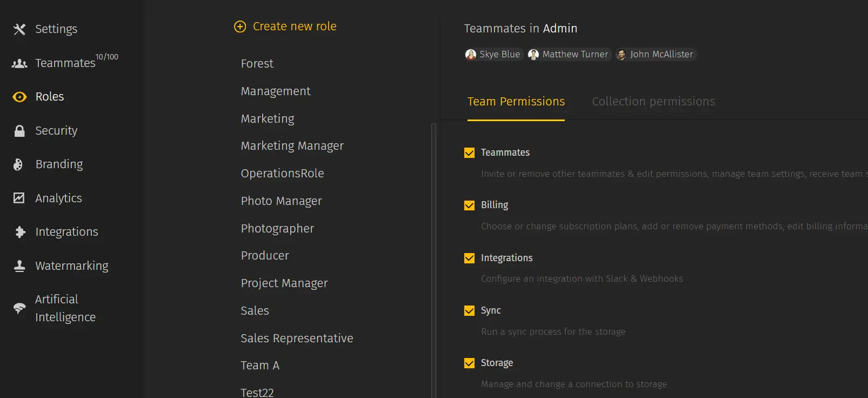Select the Management role
The width and height of the screenshot is (868, 398).
pyautogui.click(x=276, y=91)
